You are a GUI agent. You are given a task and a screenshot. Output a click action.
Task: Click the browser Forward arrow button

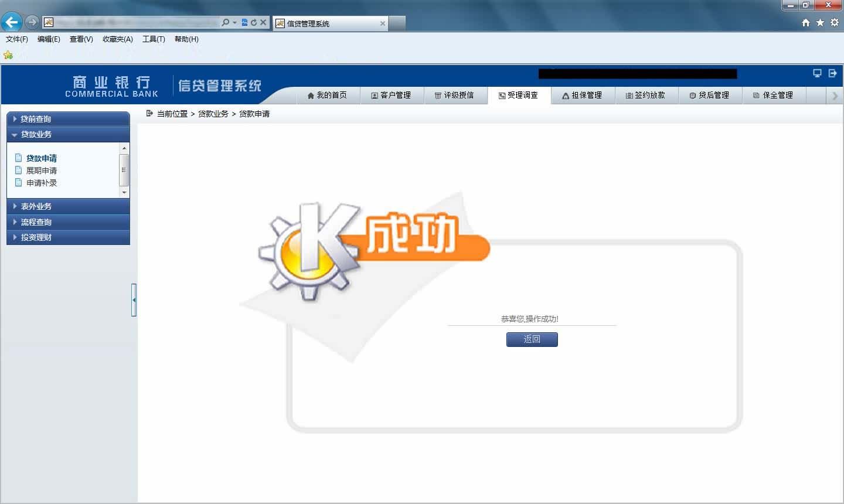32,22
